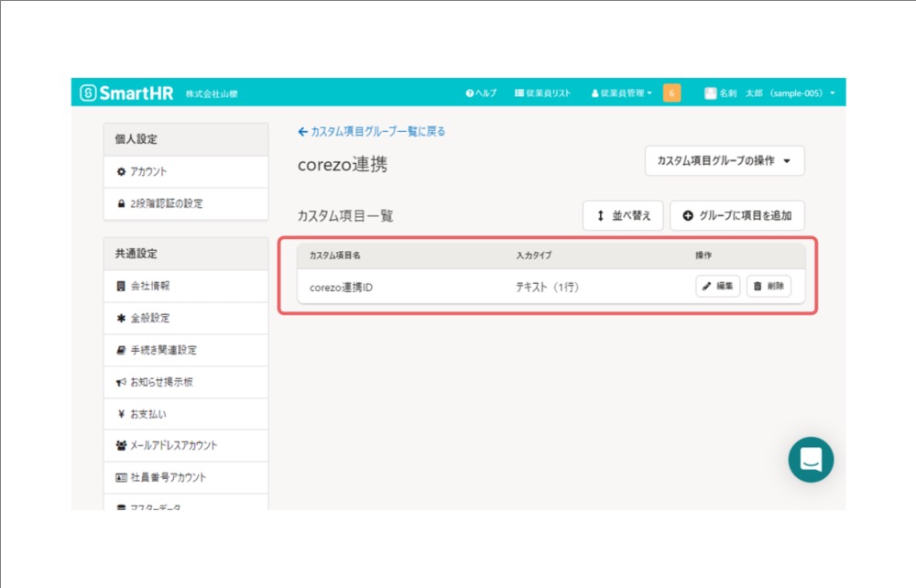Click the SmartHR logo
This screenshot has width=916, height=588.
click(126, 93)
